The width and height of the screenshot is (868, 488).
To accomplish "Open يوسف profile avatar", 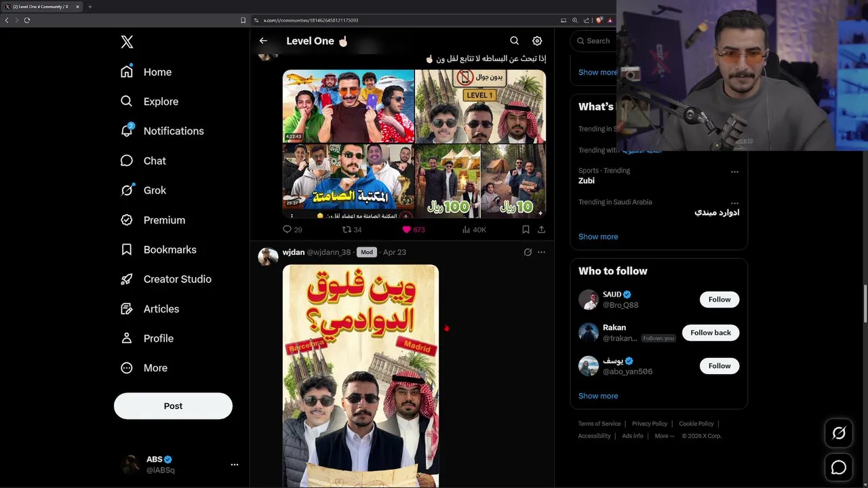I will click(589, 366).
